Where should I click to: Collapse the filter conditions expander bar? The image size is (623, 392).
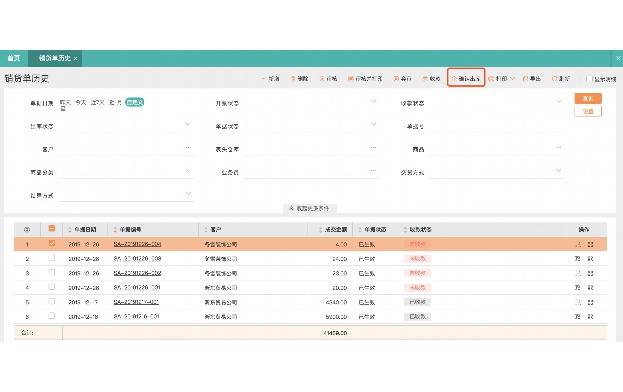pyautogui.click(x=310, y=208)
